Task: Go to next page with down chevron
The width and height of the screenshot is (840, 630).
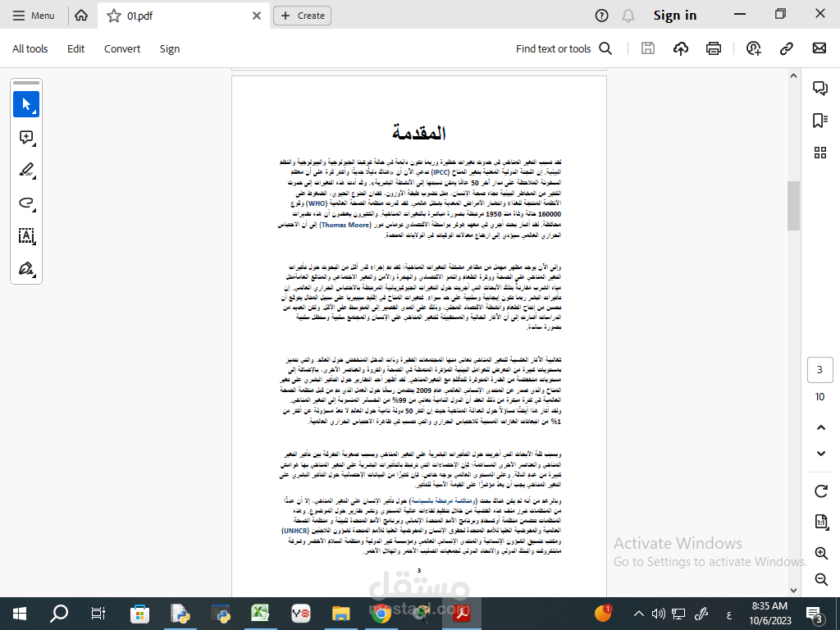Action: 820,453
